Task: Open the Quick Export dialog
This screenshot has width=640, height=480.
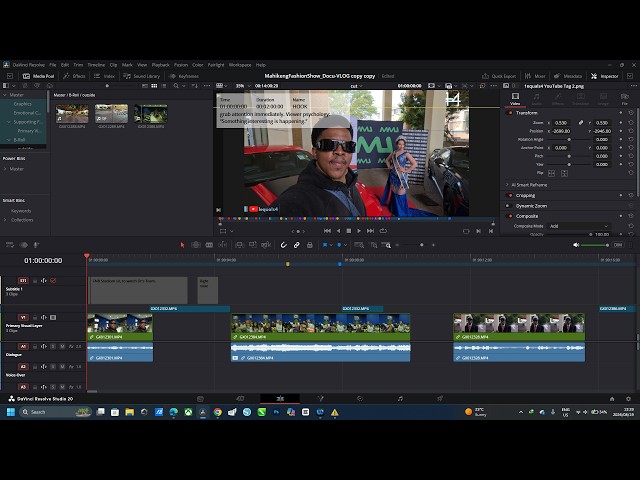Action: (499, 76)
